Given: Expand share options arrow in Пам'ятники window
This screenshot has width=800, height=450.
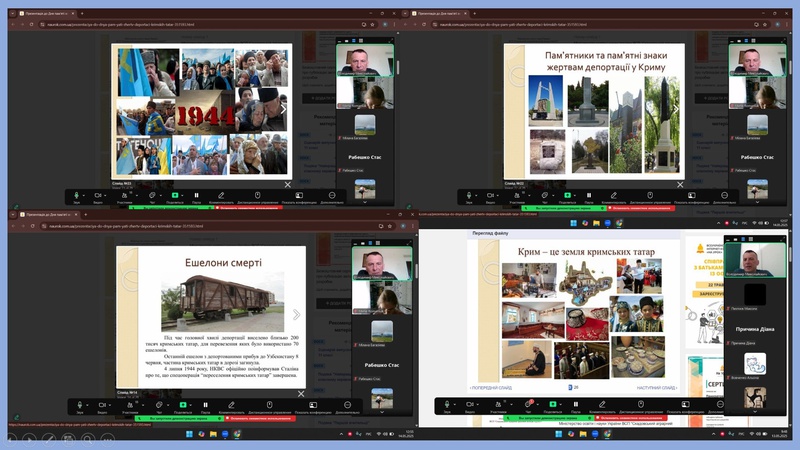Looking at the screenshot, I should [574, 195].
